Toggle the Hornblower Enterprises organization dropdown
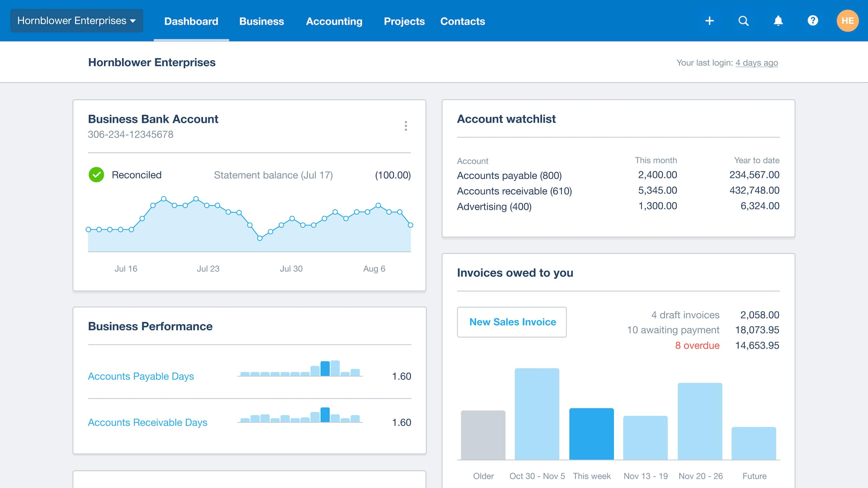The width and height of the screenshot is (868, 488). pos(76,21)
